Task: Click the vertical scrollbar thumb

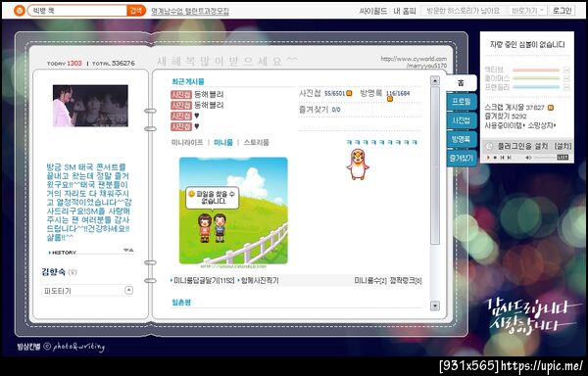Action: coord(434,165)
